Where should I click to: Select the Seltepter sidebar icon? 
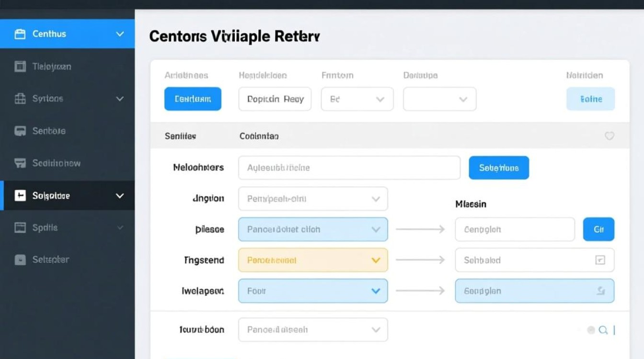coord(20,259)
